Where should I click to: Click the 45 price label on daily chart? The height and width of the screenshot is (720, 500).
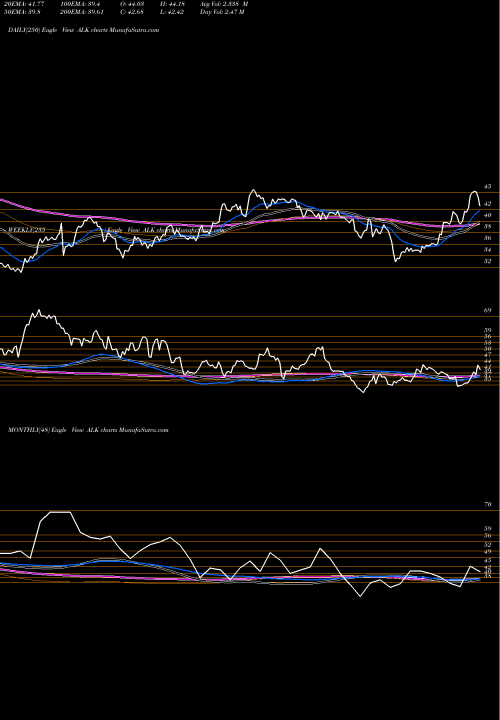coord(488,186)
